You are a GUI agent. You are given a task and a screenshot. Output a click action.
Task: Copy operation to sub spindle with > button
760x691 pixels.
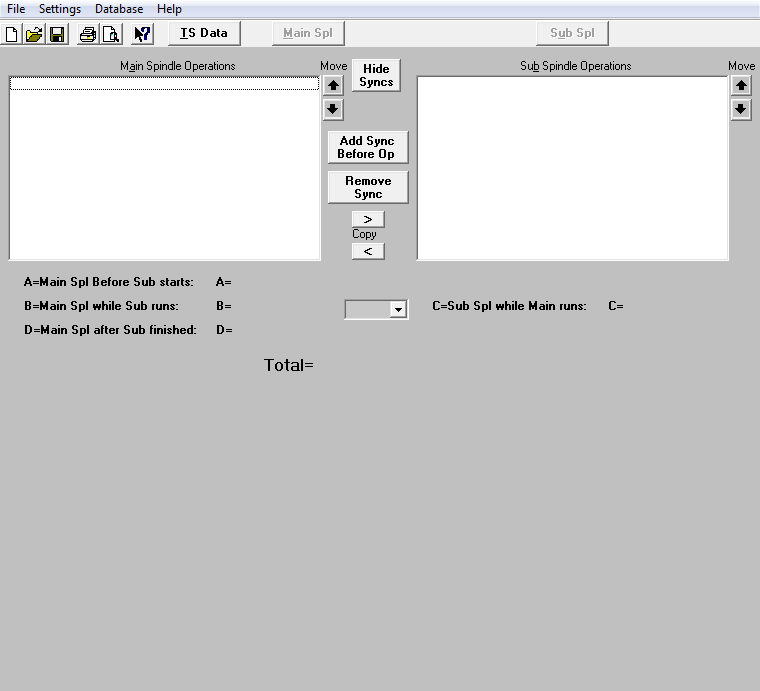(367, 219)
